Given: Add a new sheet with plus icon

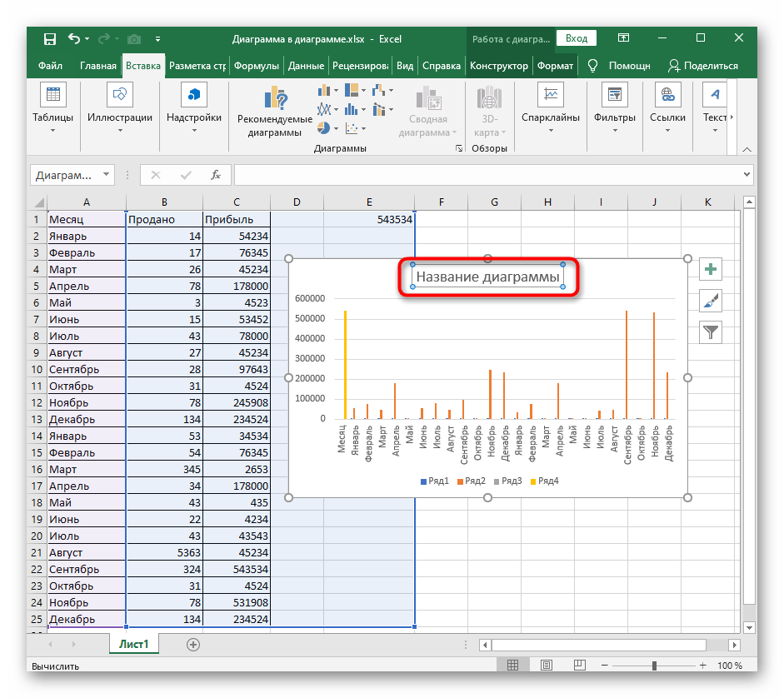Looking at the screenshot, I should (193, 644).
